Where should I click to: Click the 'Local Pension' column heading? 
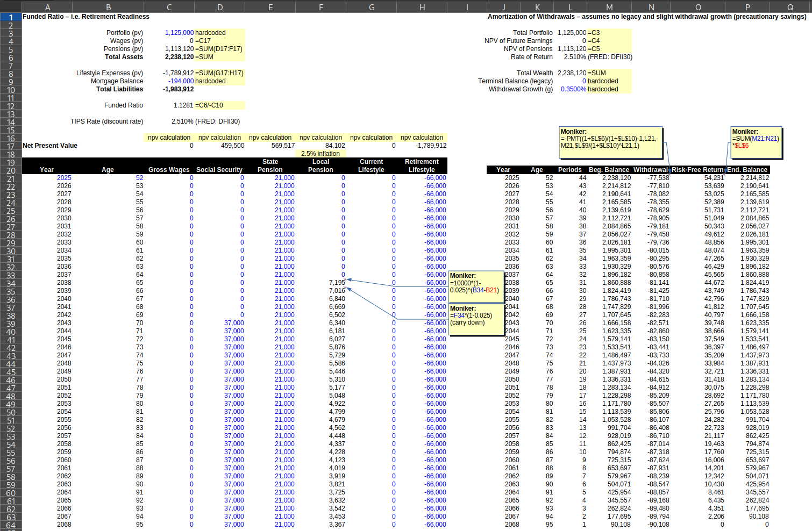320,166
